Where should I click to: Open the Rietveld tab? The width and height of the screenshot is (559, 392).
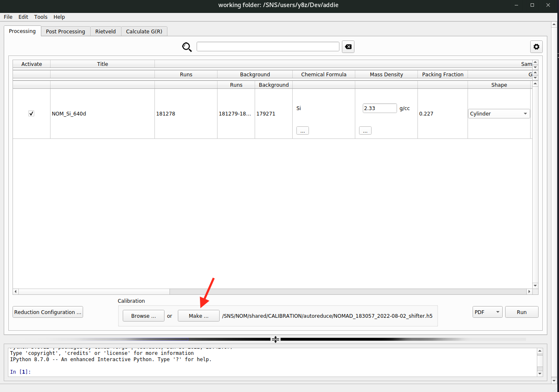(105, 31)
